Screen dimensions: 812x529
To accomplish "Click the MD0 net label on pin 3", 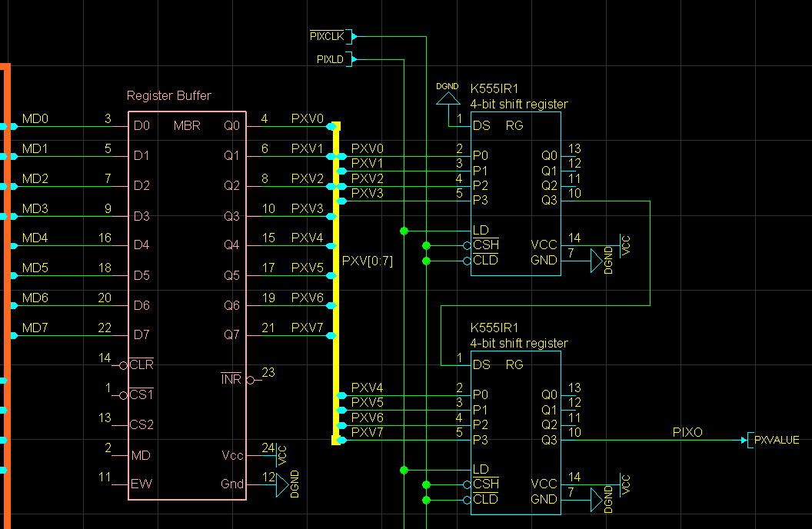I will pos(35,118).
